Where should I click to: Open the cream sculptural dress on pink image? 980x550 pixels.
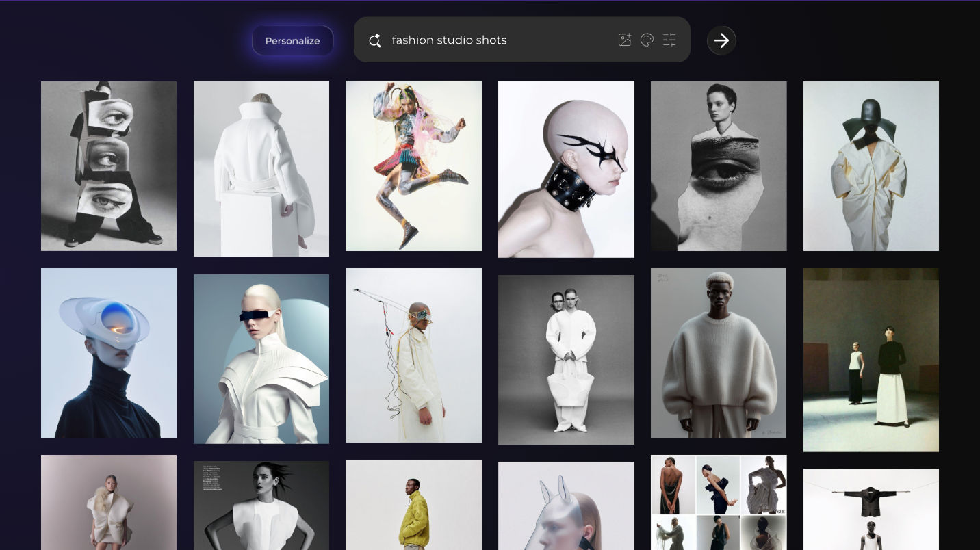tap(109, 502)
